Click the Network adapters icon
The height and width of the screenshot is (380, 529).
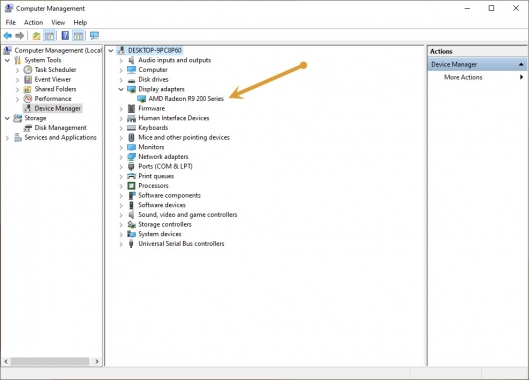pos(131,157)
